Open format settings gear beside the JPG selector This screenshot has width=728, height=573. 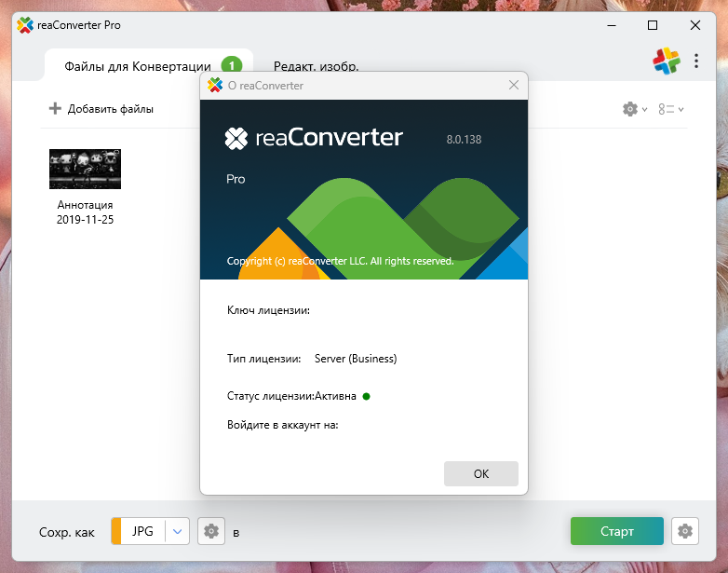(x=211, y=531)
